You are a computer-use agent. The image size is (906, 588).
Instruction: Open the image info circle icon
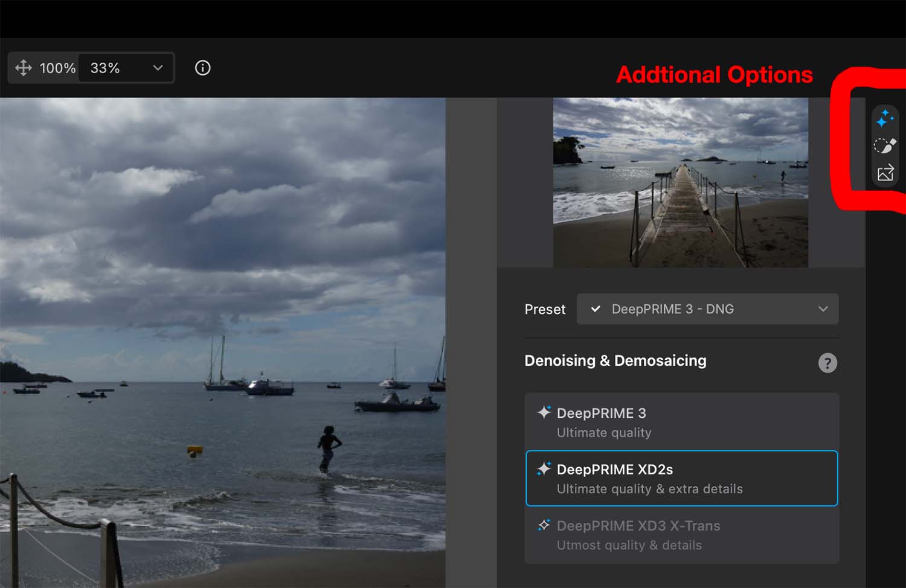click(x=203, y=68)
